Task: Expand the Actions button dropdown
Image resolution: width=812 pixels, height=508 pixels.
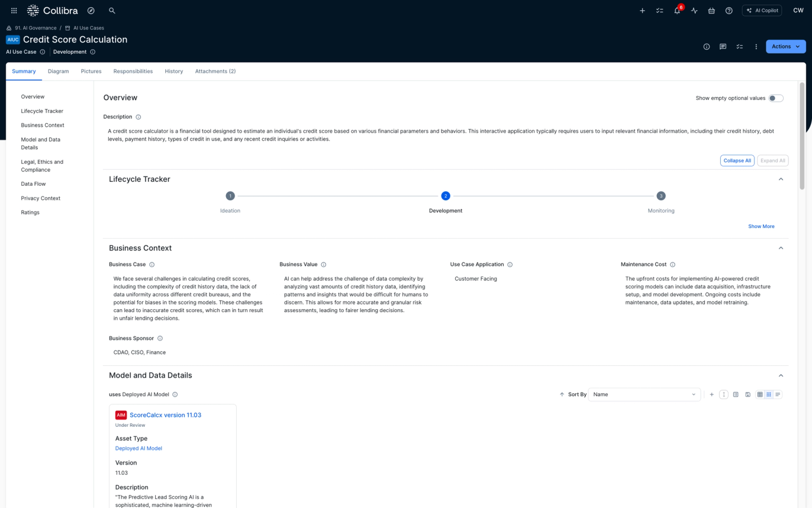Action: [x=785, y=46]
